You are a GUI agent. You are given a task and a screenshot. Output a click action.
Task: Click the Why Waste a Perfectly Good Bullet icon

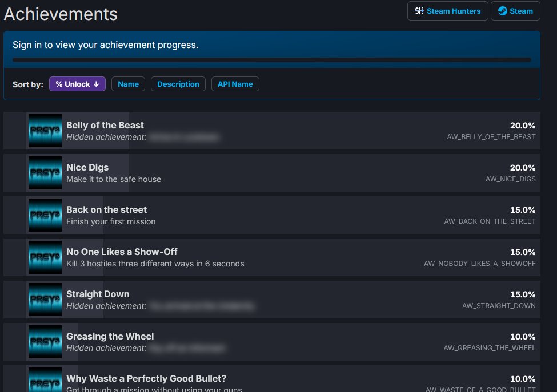(45, 379)
